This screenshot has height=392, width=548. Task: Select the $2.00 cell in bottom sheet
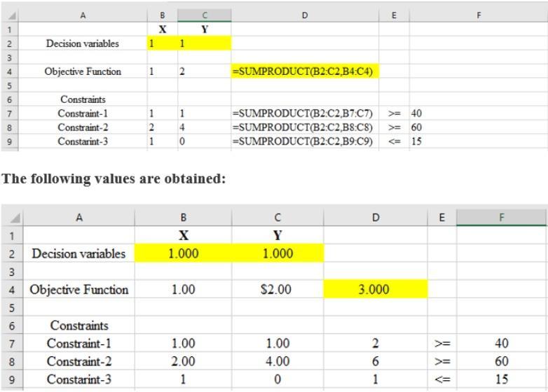(x=278, y=289)
